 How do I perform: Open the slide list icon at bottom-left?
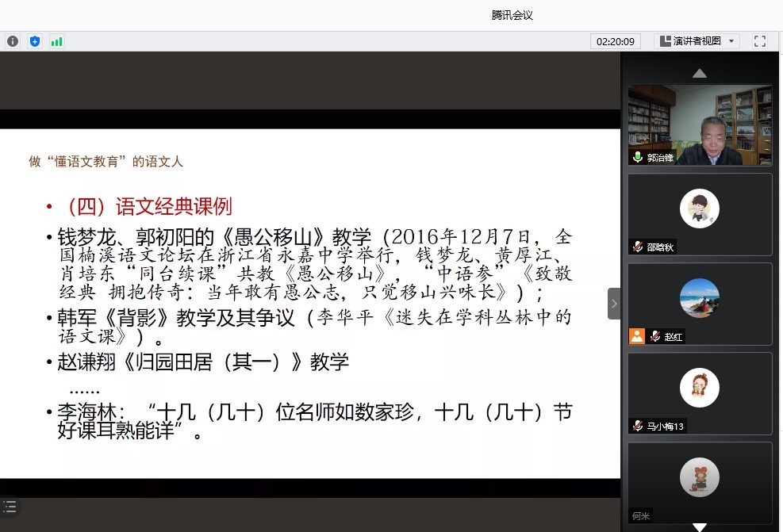point(10,507)
